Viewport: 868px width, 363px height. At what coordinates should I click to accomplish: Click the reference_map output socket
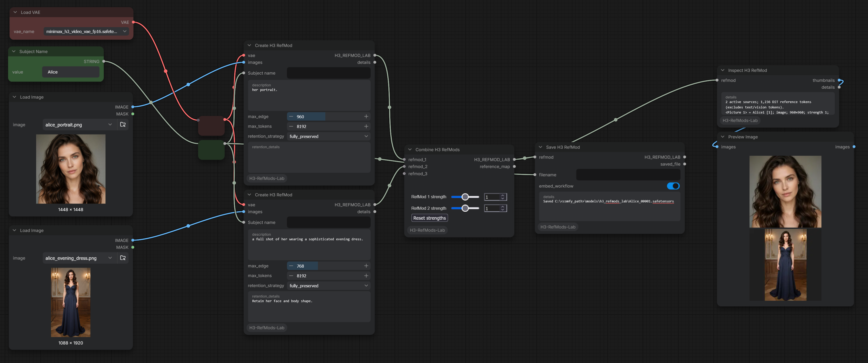coord(514,166)
